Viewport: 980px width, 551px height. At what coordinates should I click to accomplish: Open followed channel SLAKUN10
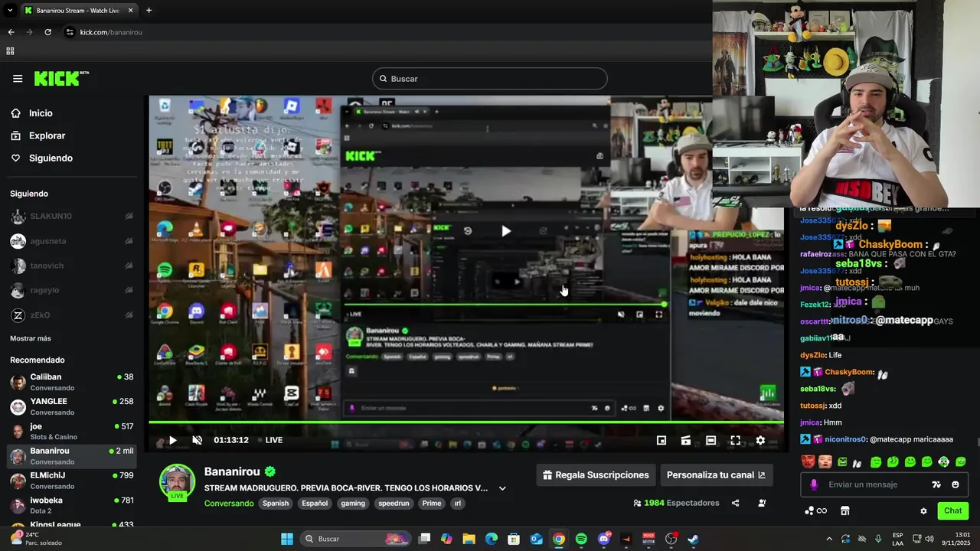72,217
